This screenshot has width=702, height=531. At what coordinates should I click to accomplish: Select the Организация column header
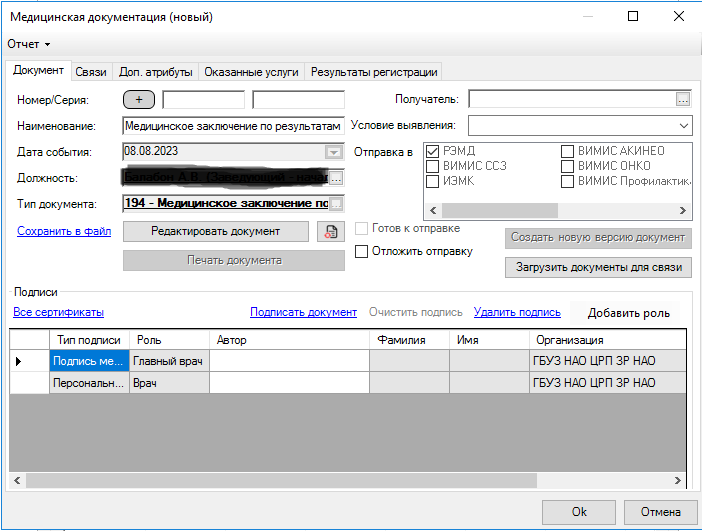coord(608,340)
